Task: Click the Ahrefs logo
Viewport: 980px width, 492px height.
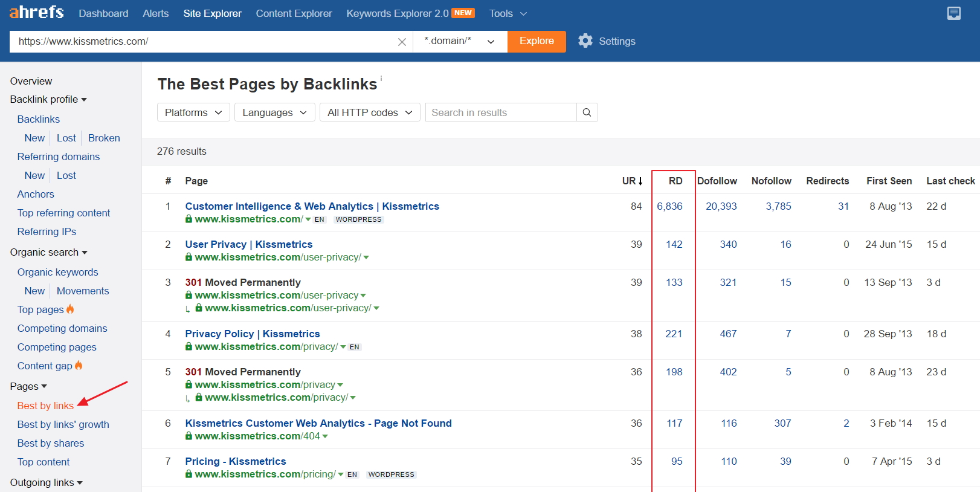Action: [36, 12]
